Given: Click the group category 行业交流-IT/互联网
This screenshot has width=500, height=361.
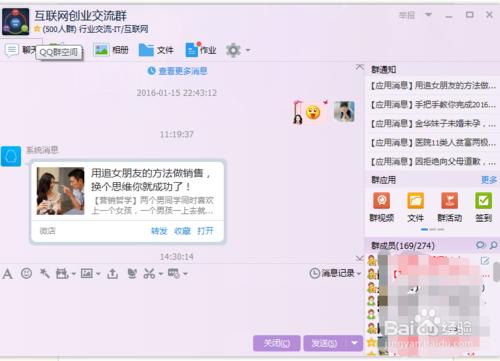Looking at the screenshot, I should (113, 29).
